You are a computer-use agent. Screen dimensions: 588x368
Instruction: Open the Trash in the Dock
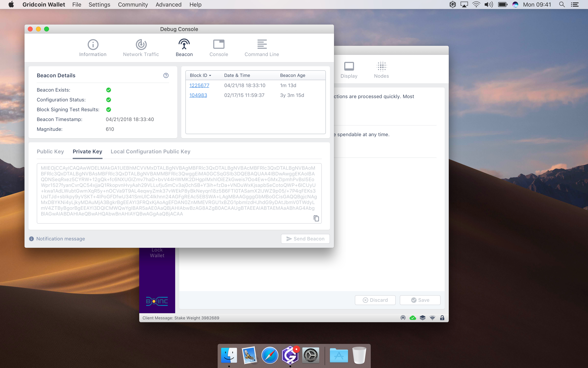pyautogui.click(x=359, y=355)
